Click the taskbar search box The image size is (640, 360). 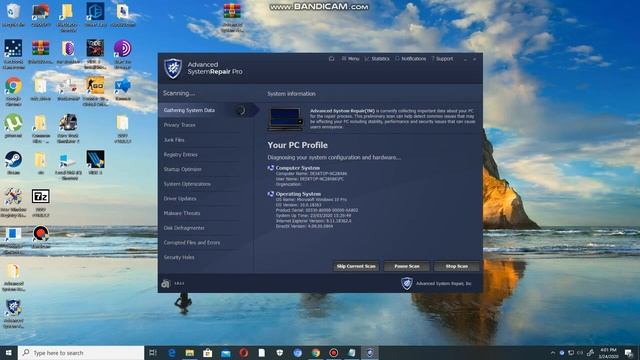(x=81, y=353)
